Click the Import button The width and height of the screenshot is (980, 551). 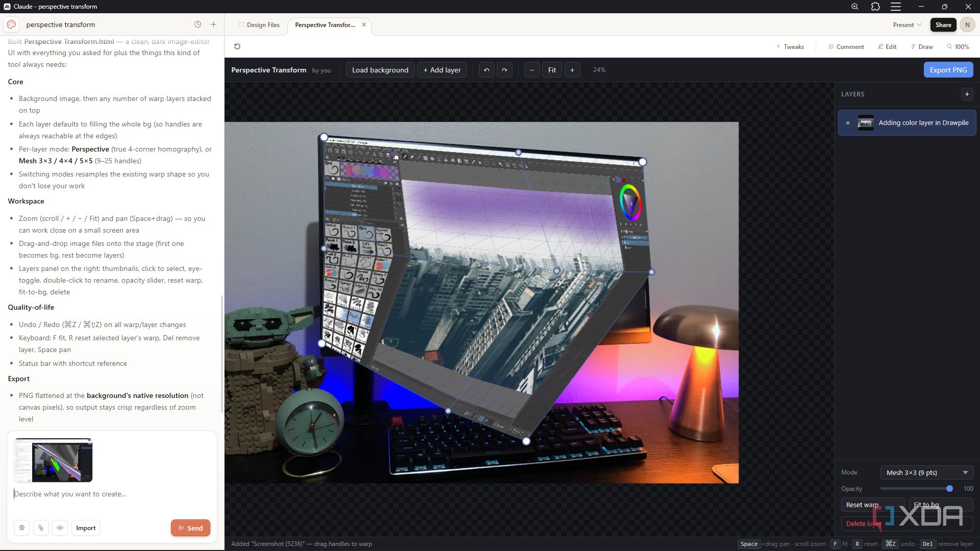click(x=86, y=528)
